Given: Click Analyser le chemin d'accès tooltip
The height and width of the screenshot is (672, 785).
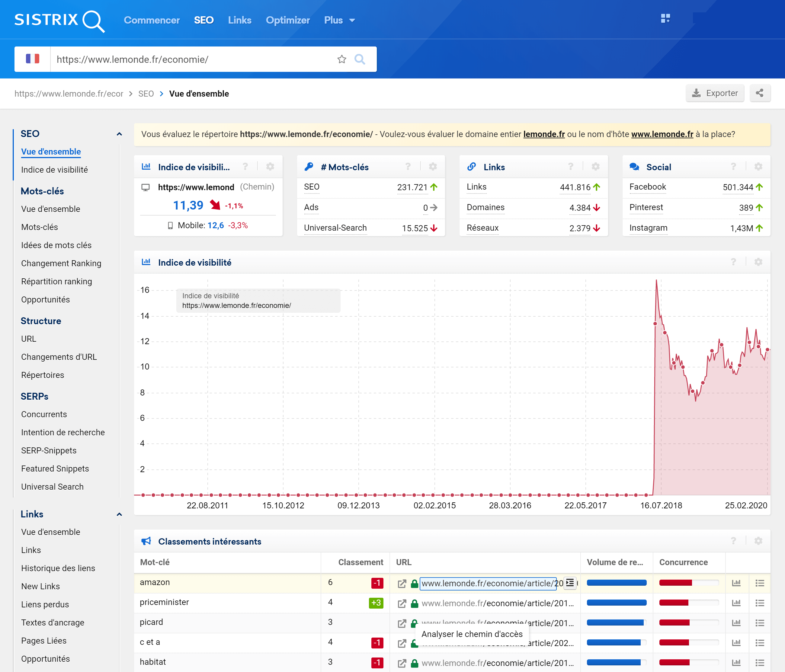Looking at the screenshot, I should pyautogui.click(x=472, y=634).
